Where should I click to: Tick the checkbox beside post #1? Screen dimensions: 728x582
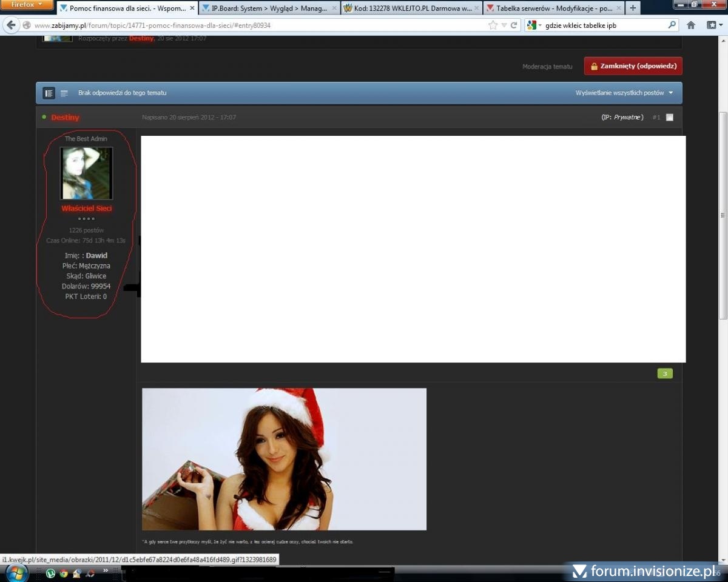[x=670, y=118]
